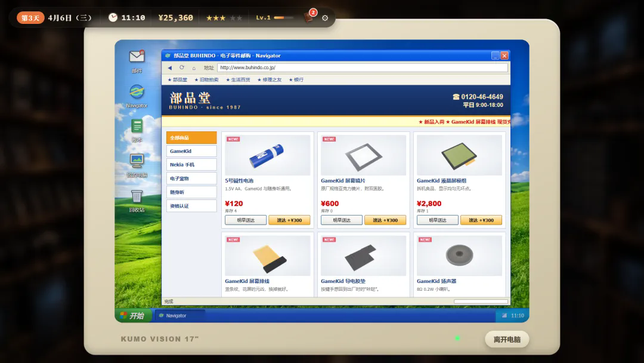Click the 开始 start button
Screen dimensions: 644x363
[132, 316]
